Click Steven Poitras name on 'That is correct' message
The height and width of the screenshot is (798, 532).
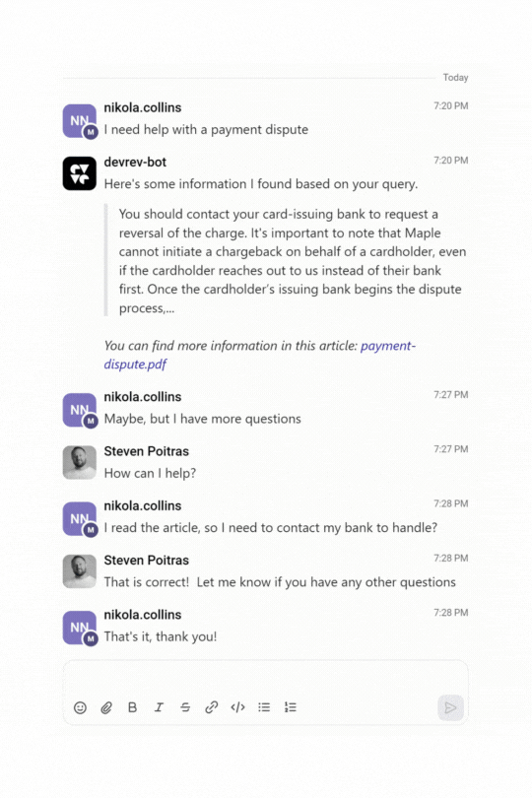pos(146,560)
